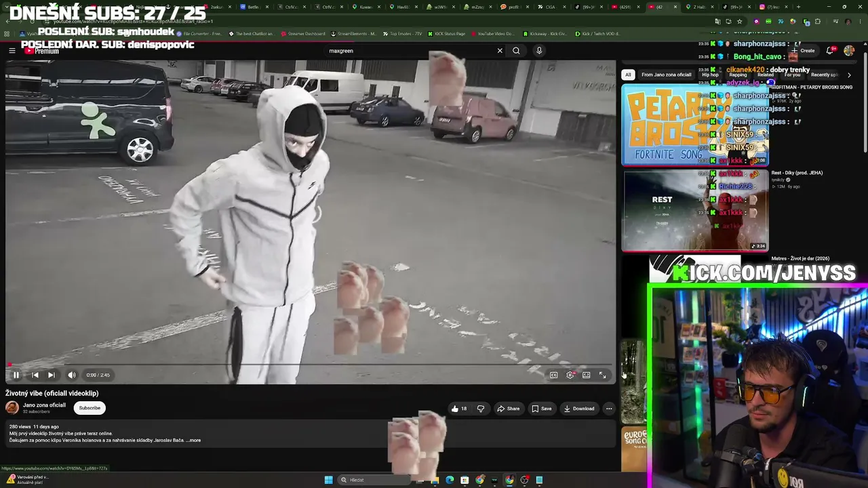Screen dimensions: 868x488
Task: Toggle subtitles/closed captions in player
Action: (x=553, y=375)
